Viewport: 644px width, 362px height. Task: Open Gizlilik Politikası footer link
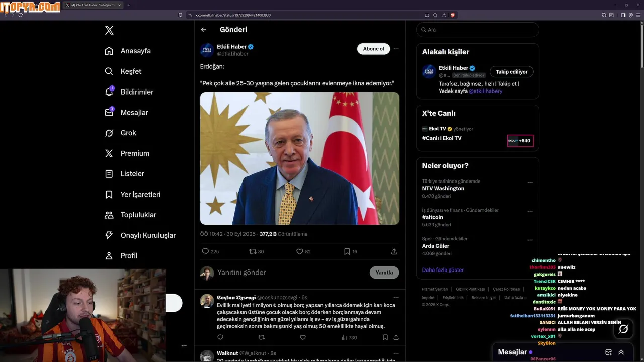[470, 290]
